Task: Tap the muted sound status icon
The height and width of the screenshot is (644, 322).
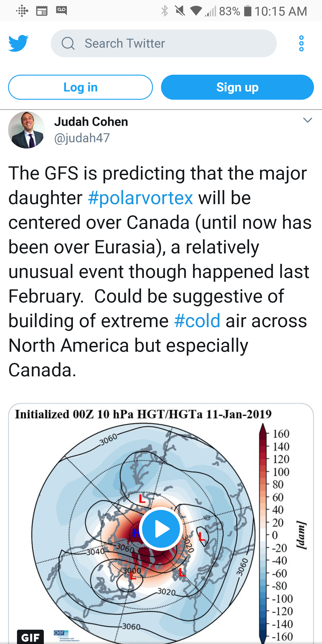Action: click(180, 11)
